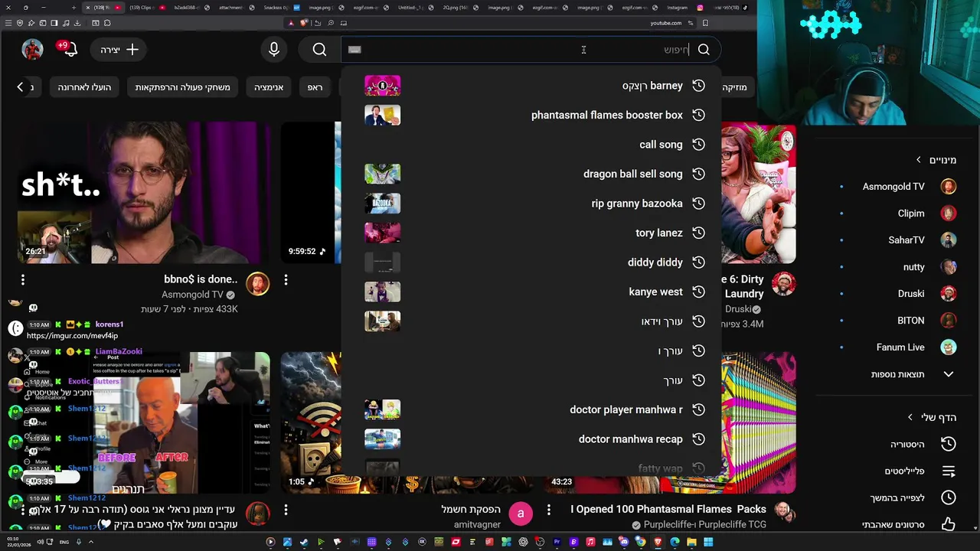The width and height of the screenshot is (980, 551).
Task: Open the מינויים section chevron
Action: 919,160
